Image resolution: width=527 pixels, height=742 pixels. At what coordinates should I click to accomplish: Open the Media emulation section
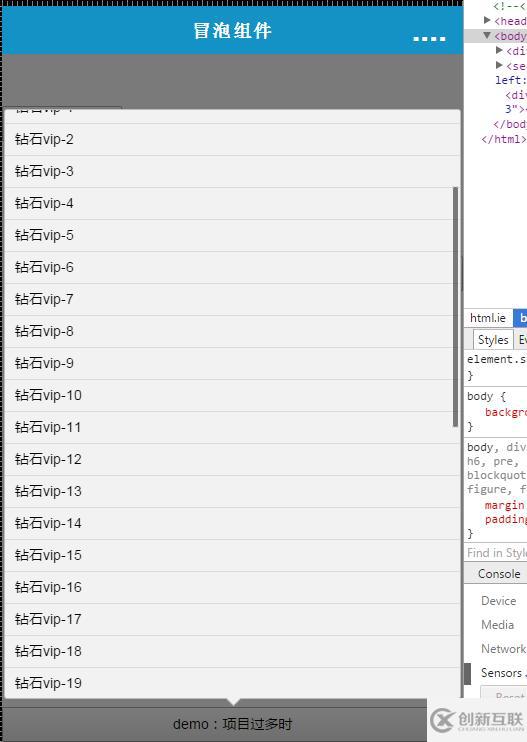[x=497, y=625]
